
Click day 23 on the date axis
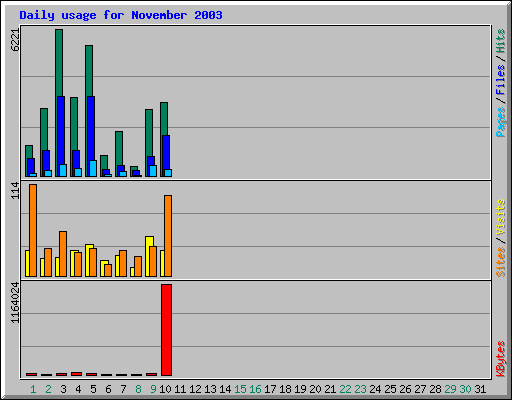(x=360, y=389)
